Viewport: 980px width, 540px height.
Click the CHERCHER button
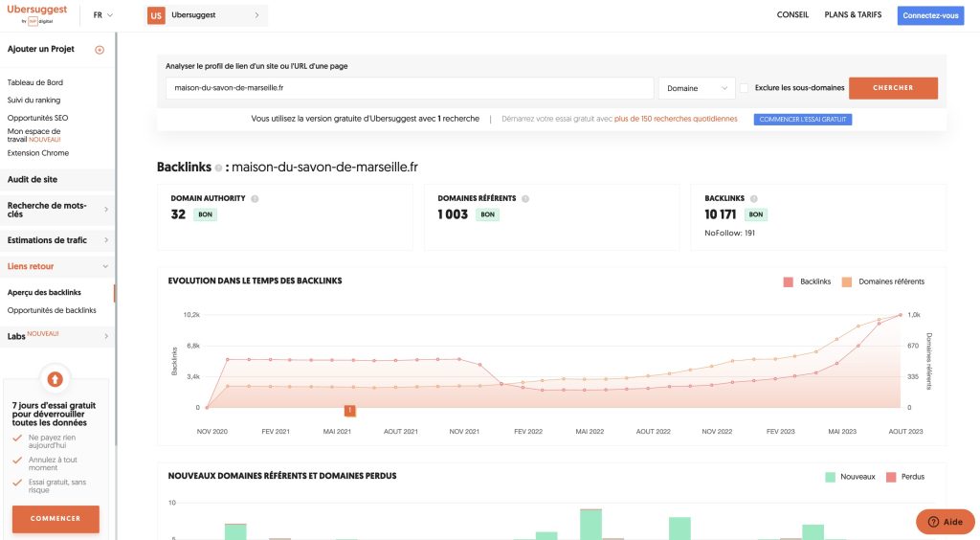tap(893, 88)
